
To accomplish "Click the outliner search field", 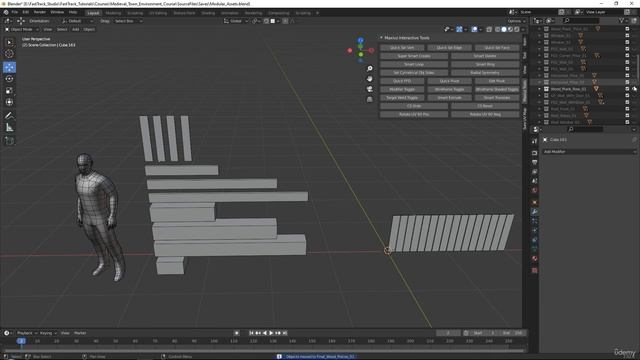I will (581, 20).
